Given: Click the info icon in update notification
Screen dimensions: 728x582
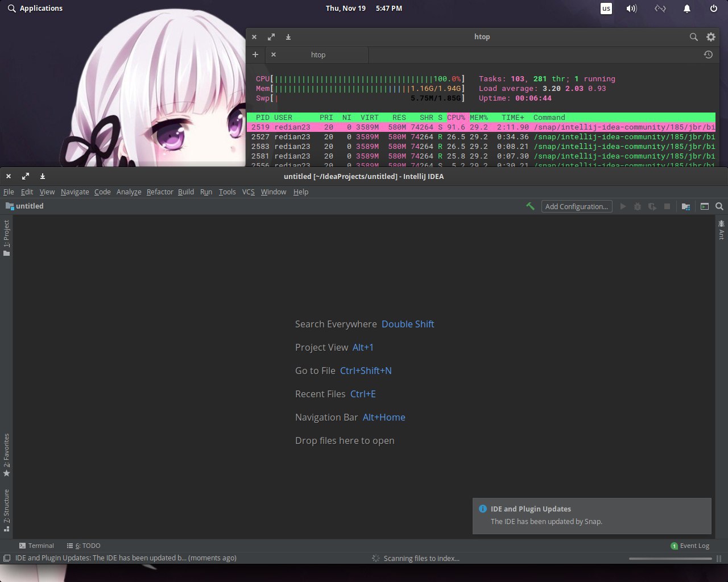Looking at the screenshot, I should point(483,509).
